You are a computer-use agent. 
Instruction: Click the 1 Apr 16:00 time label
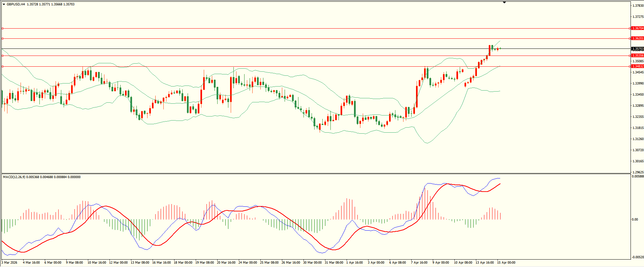click(x=354, y=263)
